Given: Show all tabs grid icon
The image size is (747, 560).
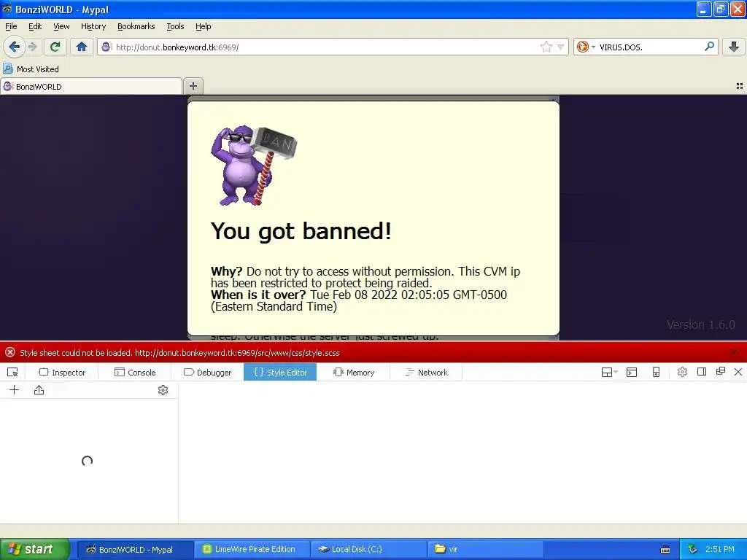Looking at the screenshot, I should [740, 86].
